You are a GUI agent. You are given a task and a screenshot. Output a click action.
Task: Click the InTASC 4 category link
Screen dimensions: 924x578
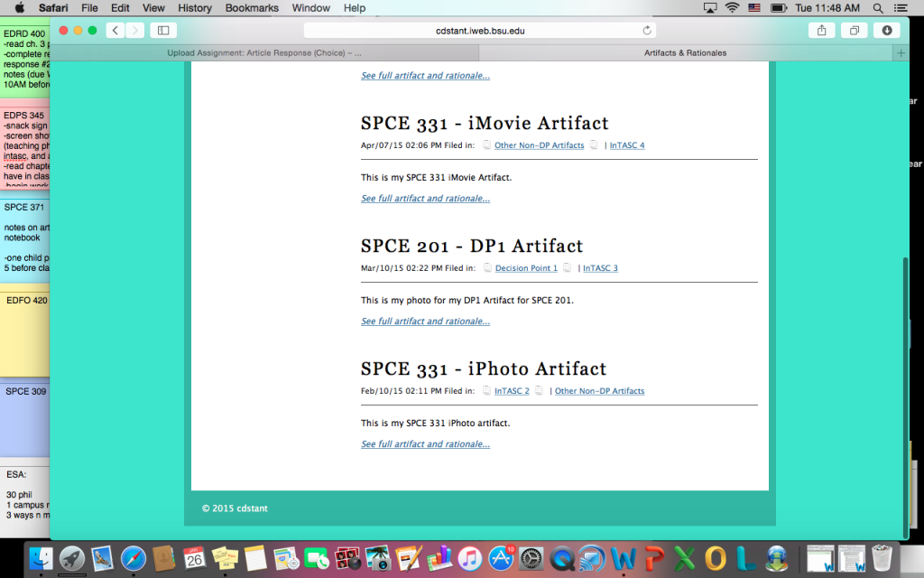point(627,145)
